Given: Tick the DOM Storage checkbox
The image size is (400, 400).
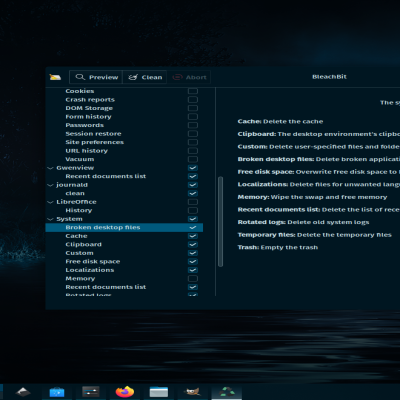Looking at the screenshot, I should (x=193, y=108).
